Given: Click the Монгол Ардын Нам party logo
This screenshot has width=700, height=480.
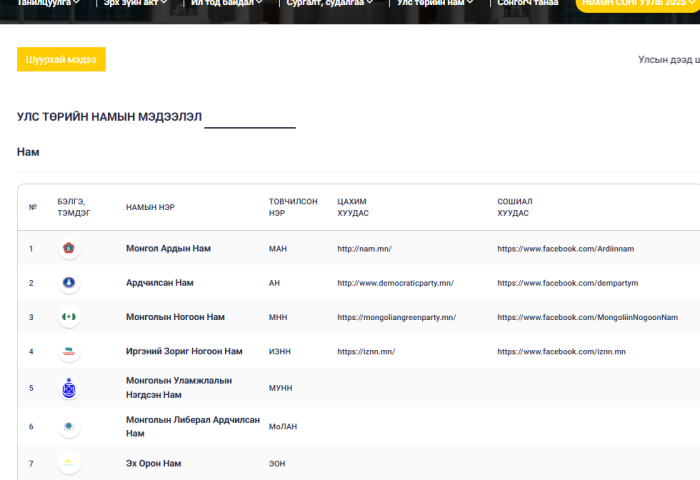Looking at the screenshot, I should click(69, 248).
